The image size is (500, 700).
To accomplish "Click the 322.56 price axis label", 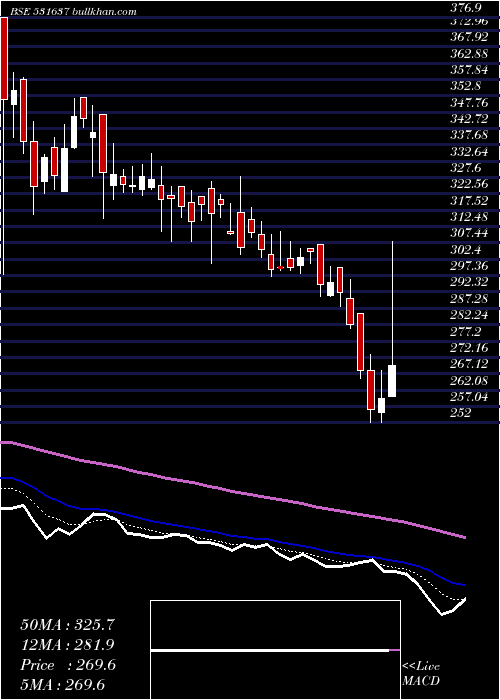I will pos(470,185).
